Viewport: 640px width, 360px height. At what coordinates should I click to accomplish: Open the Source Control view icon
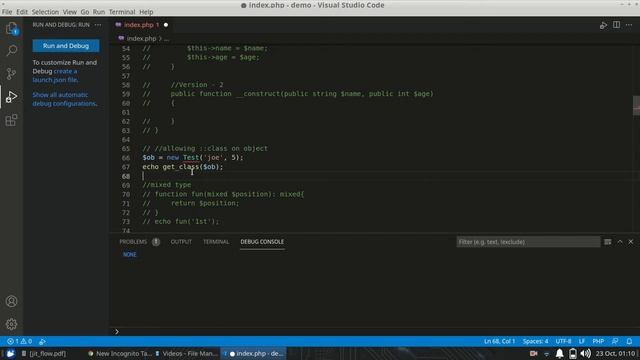(x=11, y=73)
